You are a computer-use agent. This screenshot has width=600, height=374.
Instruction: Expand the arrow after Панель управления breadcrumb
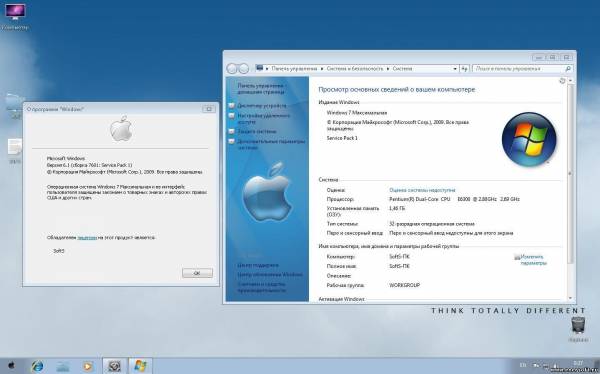click(x=322, y=69)
